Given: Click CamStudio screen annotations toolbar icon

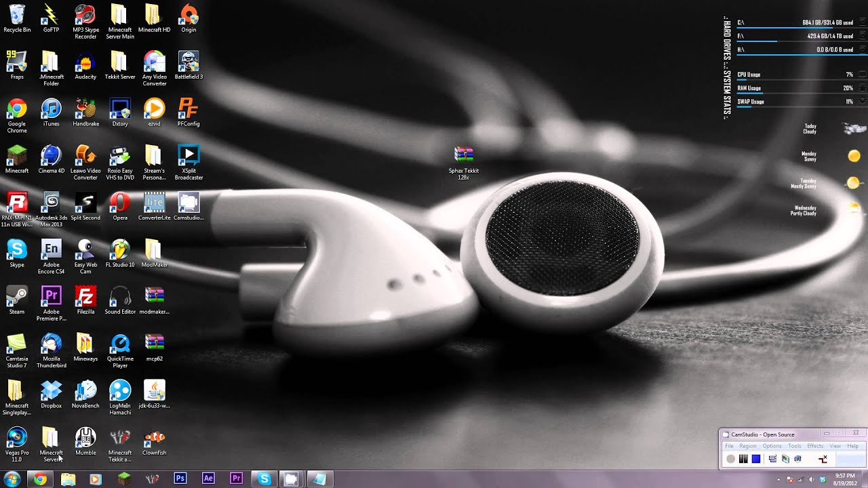Looking at the screenshot, I should (785, 459).
